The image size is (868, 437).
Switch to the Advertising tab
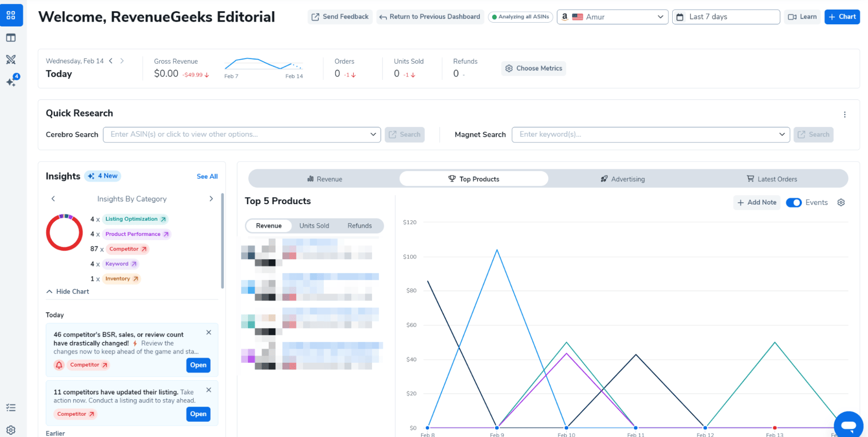[x=623, y=179]
